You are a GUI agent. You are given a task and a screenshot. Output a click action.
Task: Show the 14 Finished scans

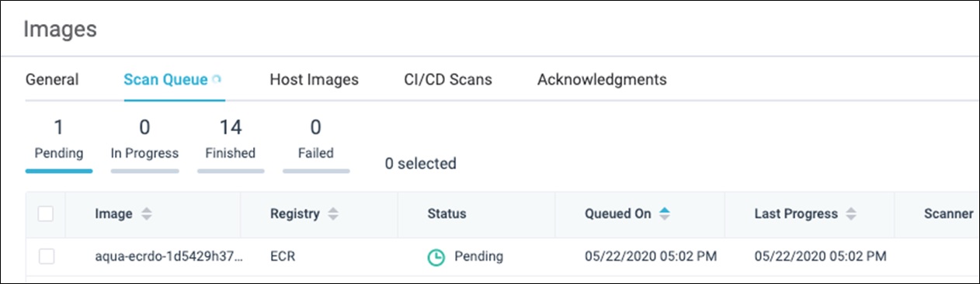(230, 140)
